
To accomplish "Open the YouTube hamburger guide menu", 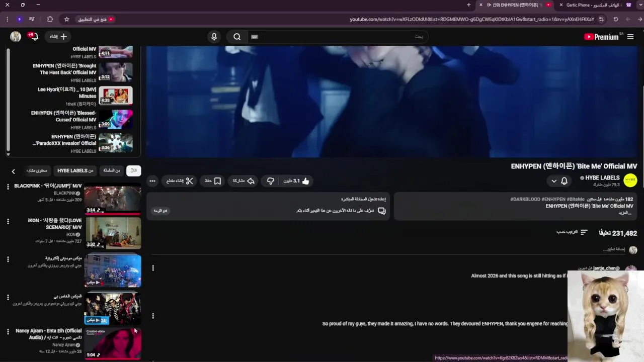I will click(x=630, y=37).
